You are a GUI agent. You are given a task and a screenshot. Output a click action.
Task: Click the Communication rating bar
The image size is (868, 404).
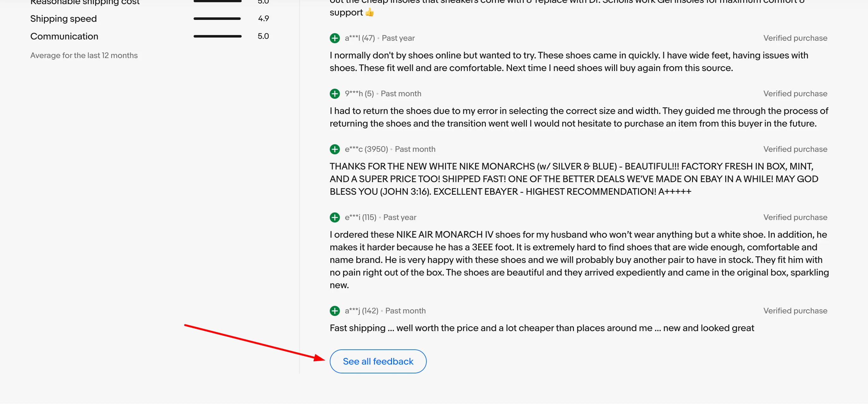point(217,36)
